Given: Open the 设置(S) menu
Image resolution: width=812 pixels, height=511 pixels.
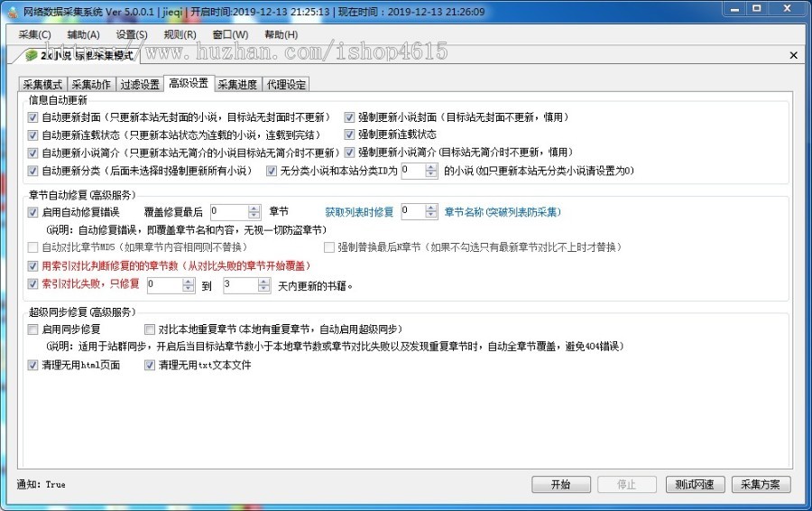Looking at the screenshot, I should click(132, 34).
